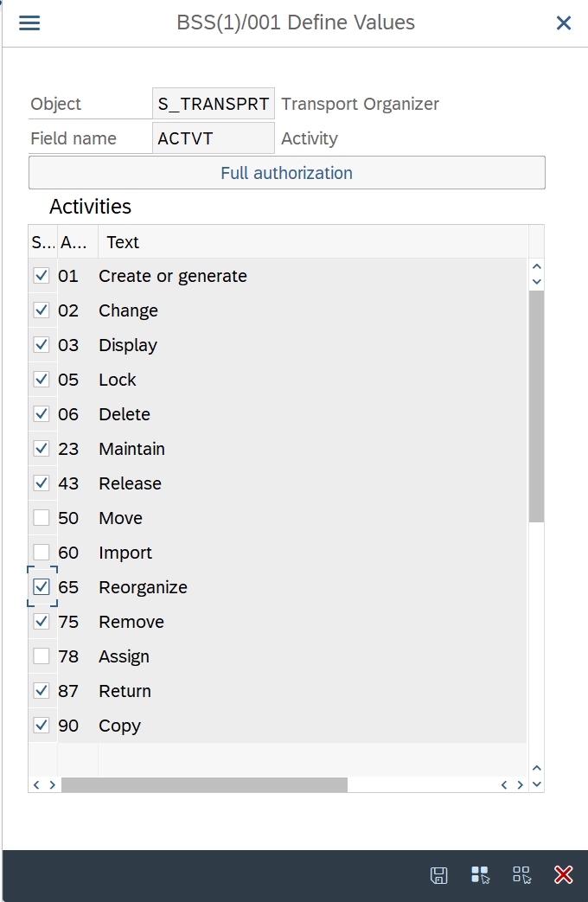The image size is (588, 902).
Task: Open the hamburger menu at top left
Action: pos(29,22)
